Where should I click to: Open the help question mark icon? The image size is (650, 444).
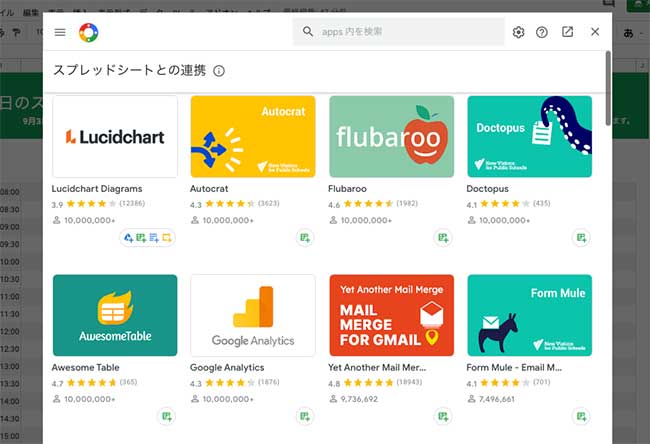click(542, 32)
